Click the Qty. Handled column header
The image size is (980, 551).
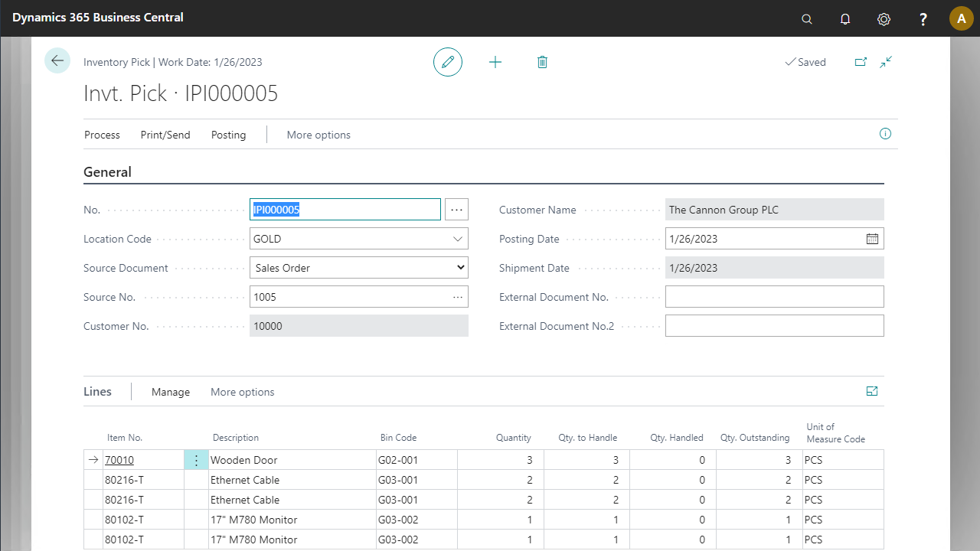tap(677, 438)
